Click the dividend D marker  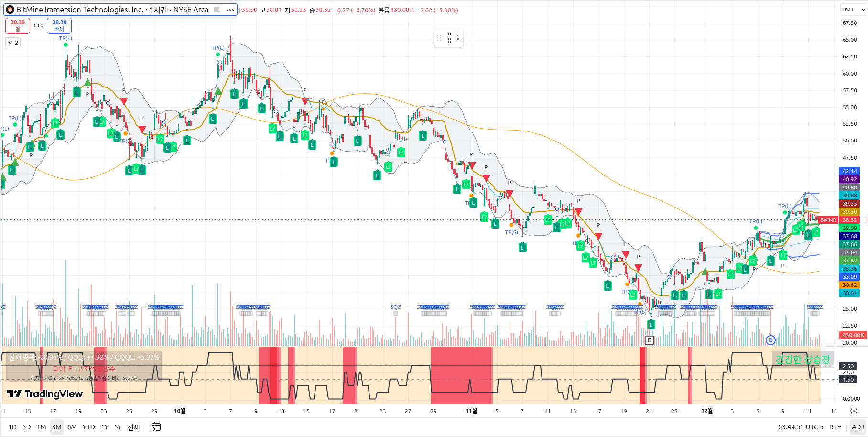(x=770, y=340)
